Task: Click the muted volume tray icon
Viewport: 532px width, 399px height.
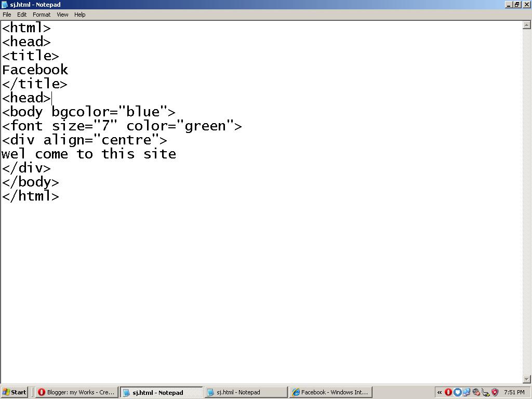Action: click(x=476, y=392)
